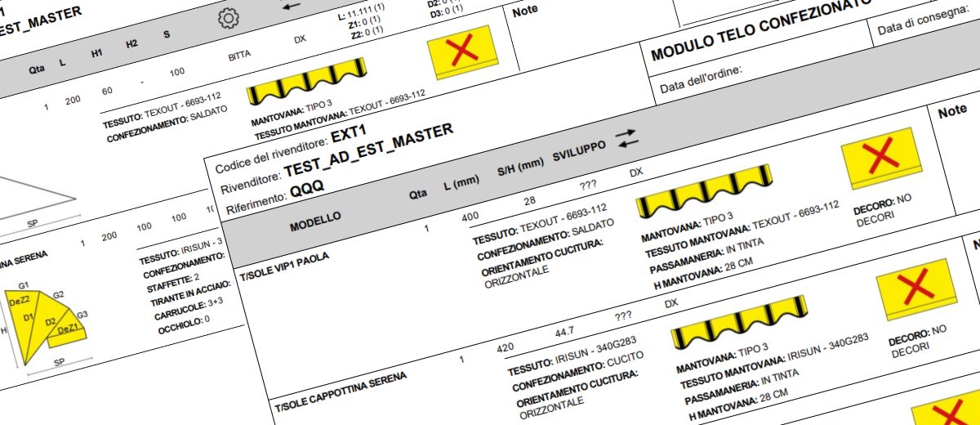
Task: Click the S/H (mm) column header
Action: (520, 166)
